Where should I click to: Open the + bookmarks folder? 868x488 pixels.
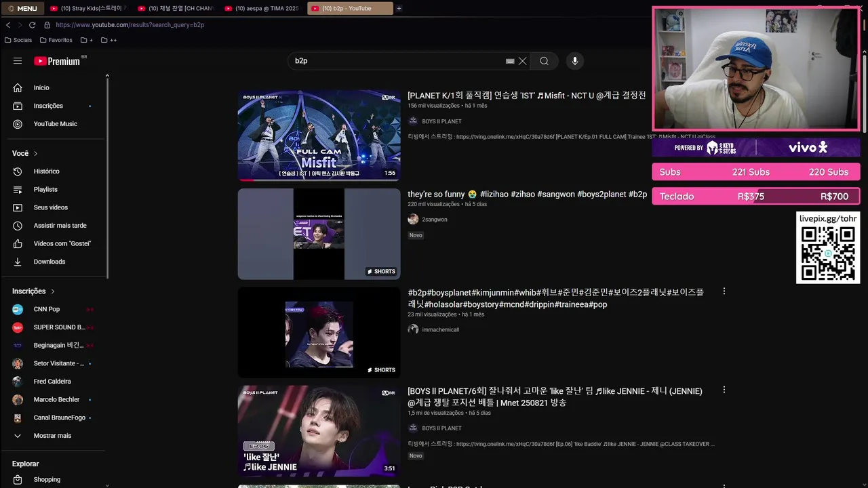click(87, 40)
